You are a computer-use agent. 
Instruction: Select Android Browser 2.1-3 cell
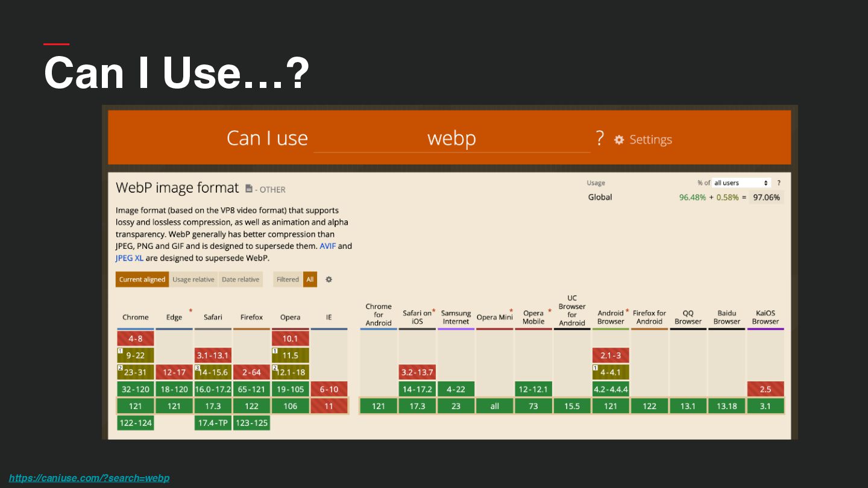click(611, 355)
